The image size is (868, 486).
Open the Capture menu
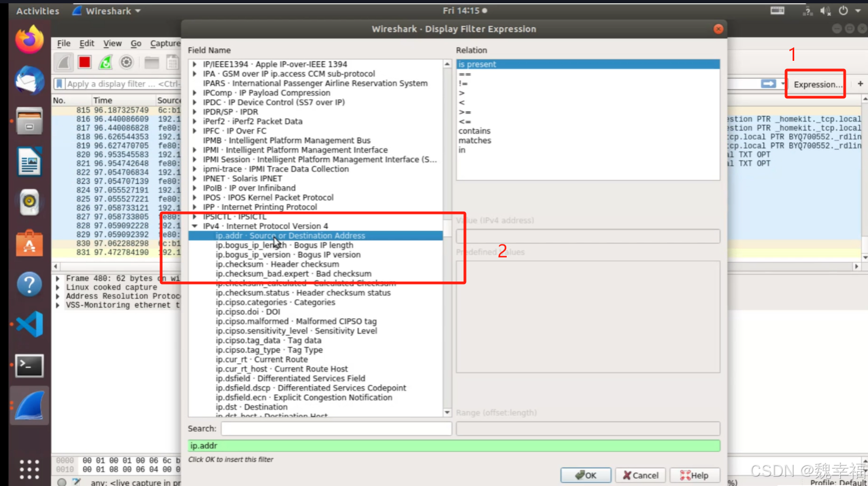[x=165, y=43]
